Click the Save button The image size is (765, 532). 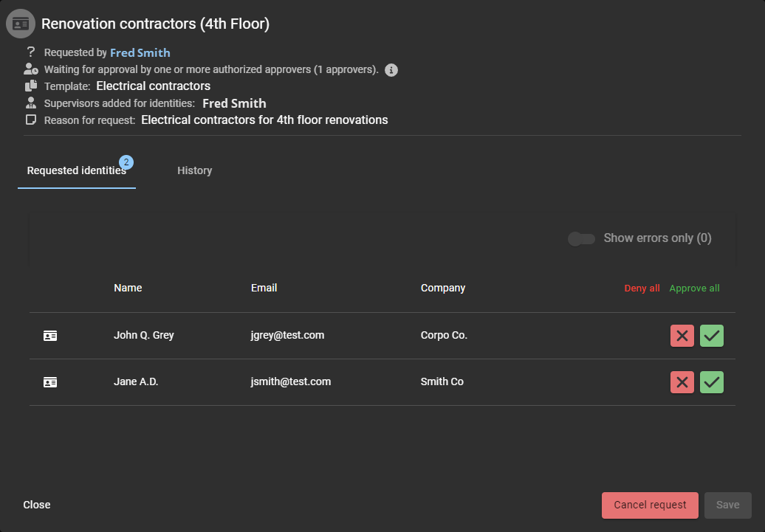pos(727,505)
